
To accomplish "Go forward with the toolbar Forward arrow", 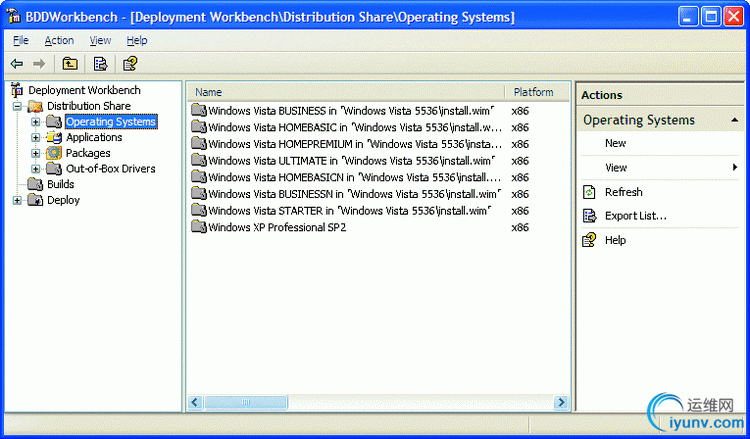I will click(x=39, y=64).
